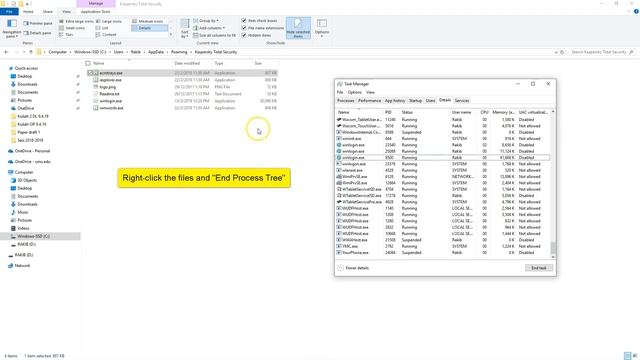Switch to Explorer Home tab
This screenshot has width=640, height=360.
(28, 12)
